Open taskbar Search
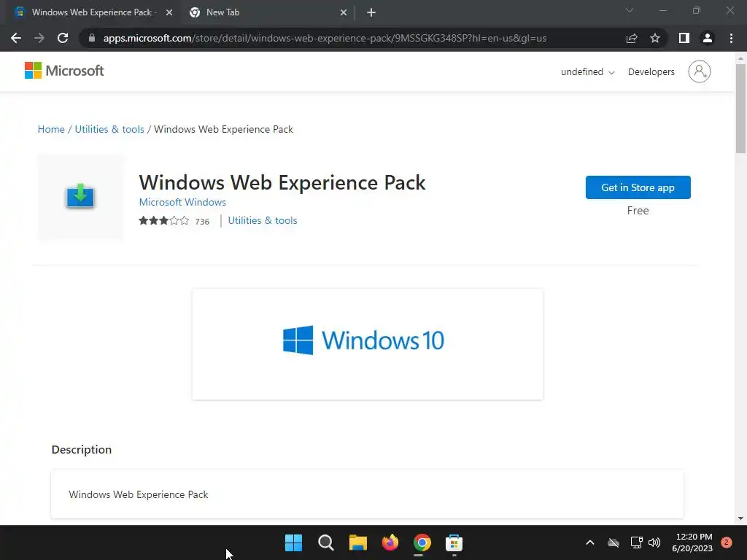Viewport: 747px width, 560px height. coord(326,542)
